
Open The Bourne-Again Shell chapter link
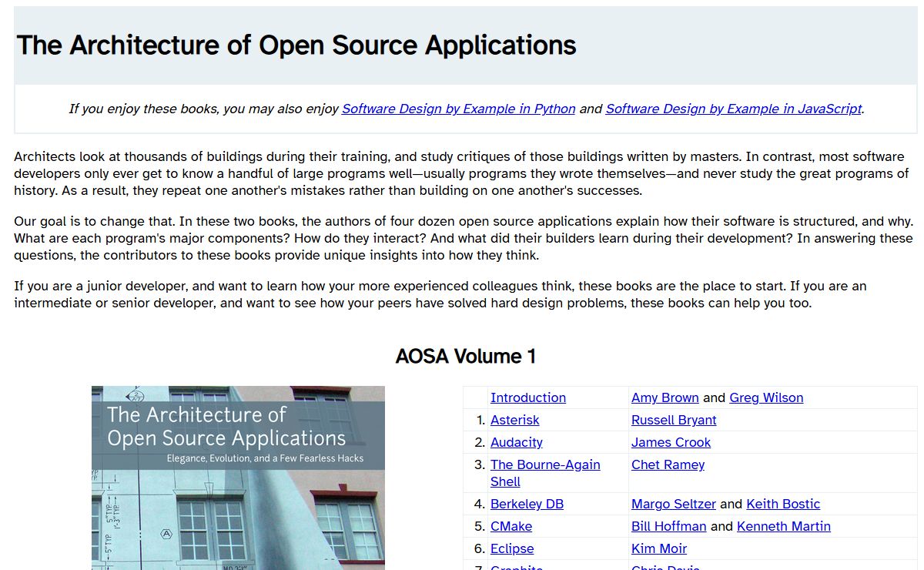coord(545,473)
